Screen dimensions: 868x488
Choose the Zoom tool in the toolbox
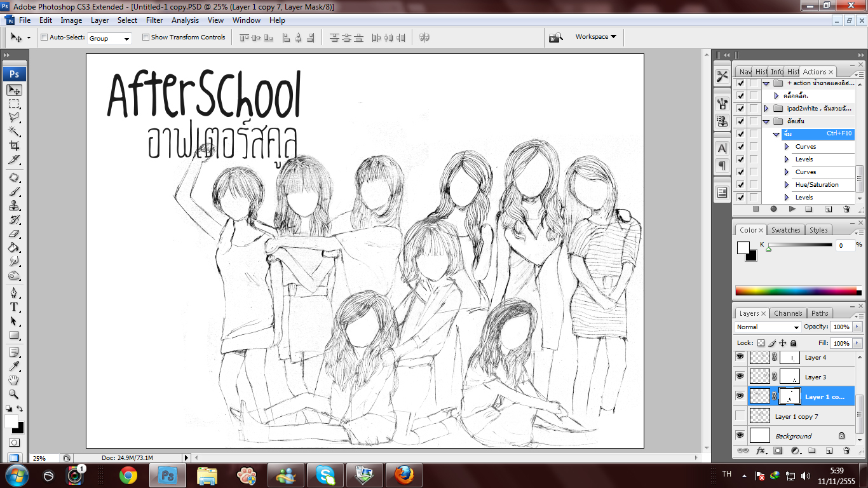pyautogui.click(x=14, y=394)
